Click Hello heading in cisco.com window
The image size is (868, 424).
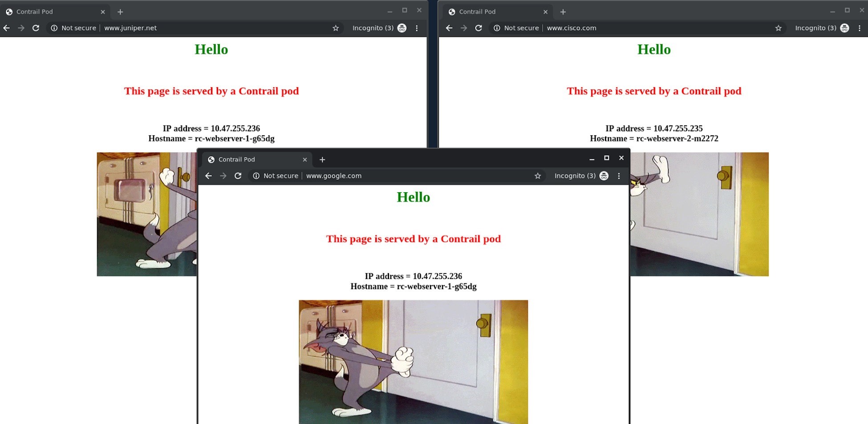(654, 49)
